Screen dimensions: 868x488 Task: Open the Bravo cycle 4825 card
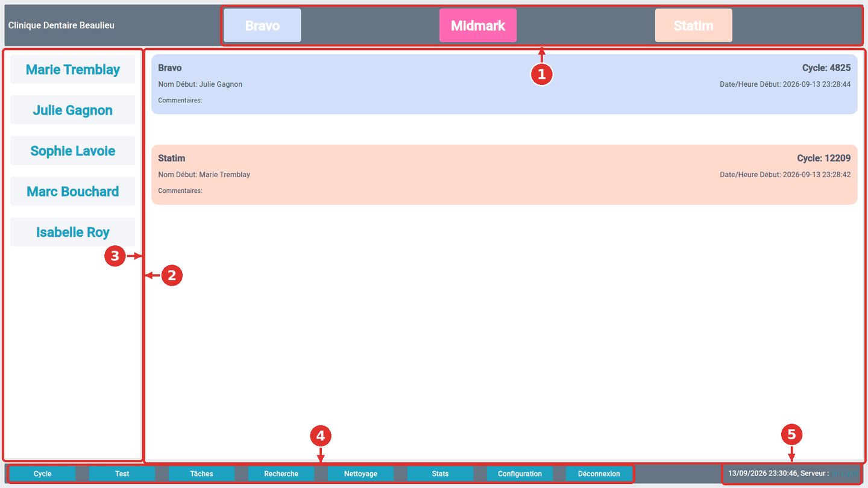pyautogui.click(x=504, y=84)
